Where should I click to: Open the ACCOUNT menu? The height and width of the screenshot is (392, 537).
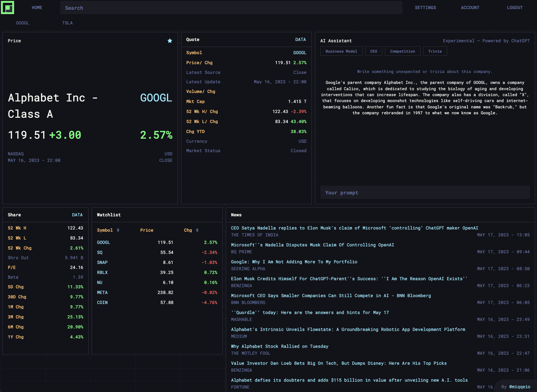[x=470, y=7]
